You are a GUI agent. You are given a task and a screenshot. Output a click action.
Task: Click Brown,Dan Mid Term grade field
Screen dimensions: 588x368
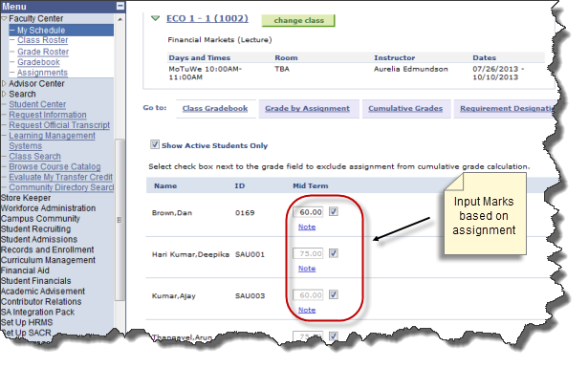pos(308,212)
